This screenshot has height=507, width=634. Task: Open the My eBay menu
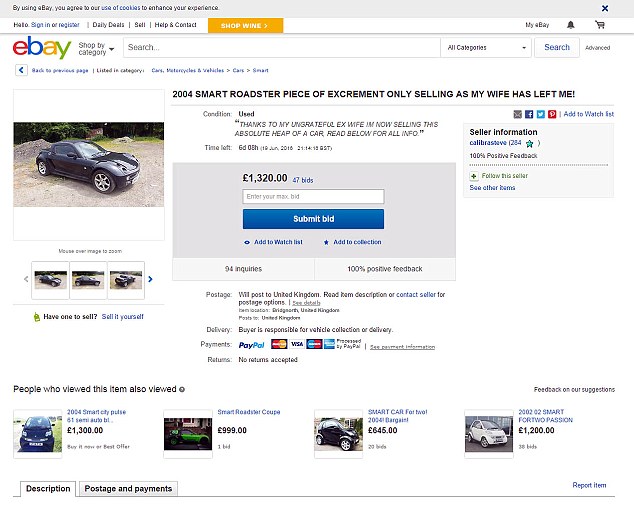click(x=537, y=25)
